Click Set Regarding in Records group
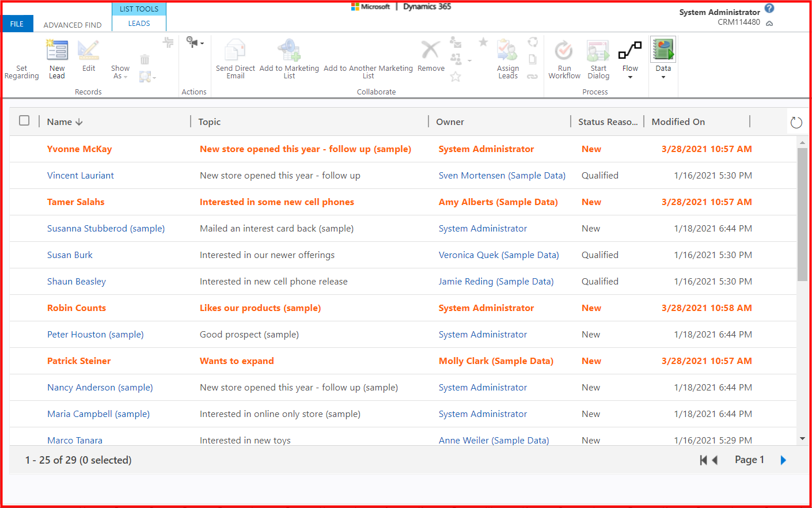Screen dimensions: 812x508 point(22,72)
